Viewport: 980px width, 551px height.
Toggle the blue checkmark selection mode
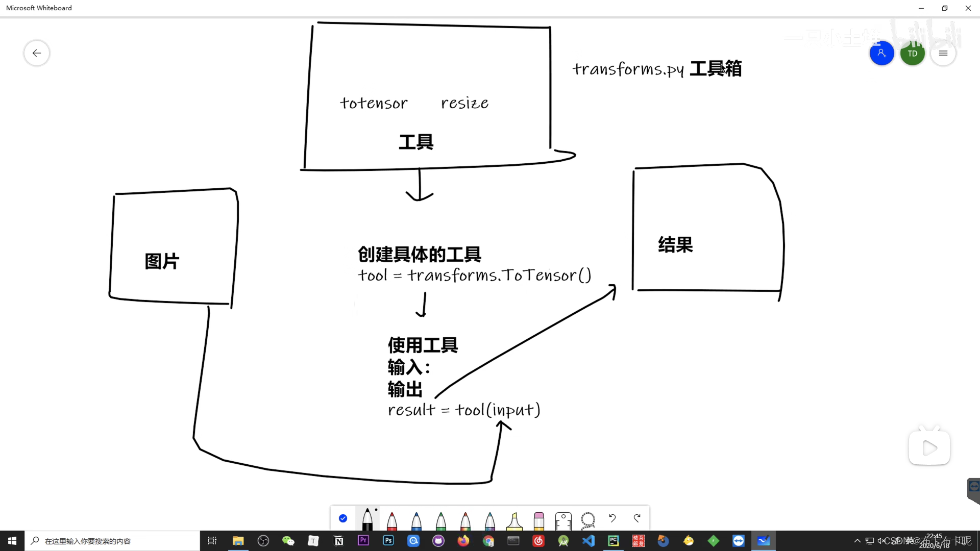(x=343, y=518)
